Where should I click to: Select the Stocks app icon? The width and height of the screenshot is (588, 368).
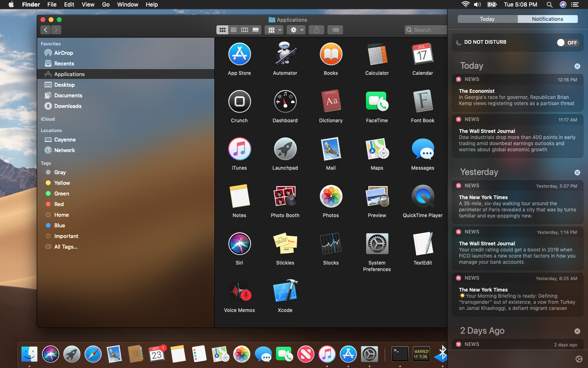coord(331,244)
